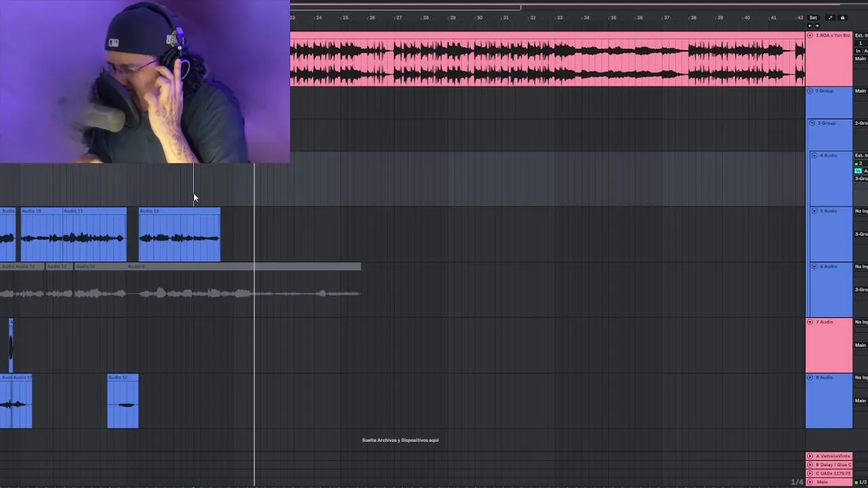Collapse the 7 Audio track
Screen dimensions: 868x488
810,323
